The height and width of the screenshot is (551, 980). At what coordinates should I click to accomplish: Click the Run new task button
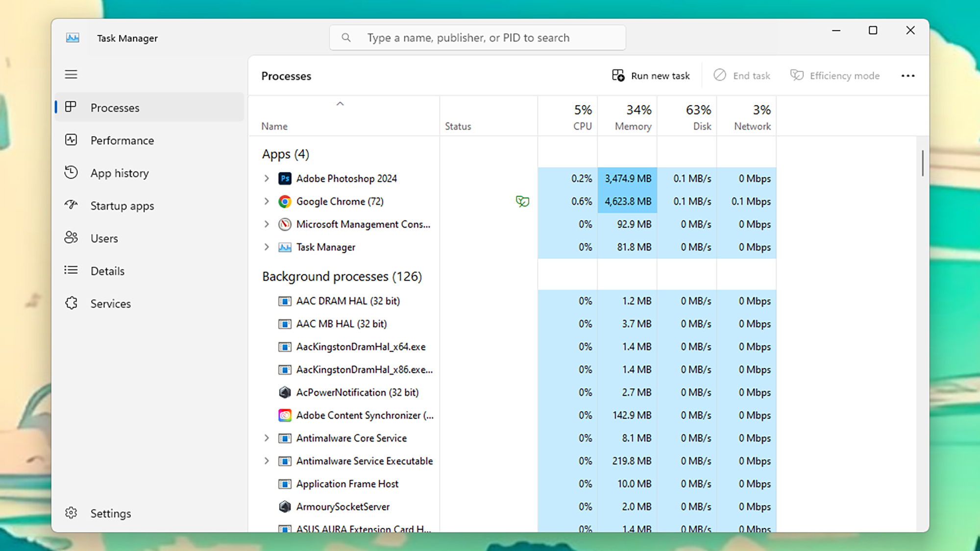pyautogui.click(x=651, y=75)
